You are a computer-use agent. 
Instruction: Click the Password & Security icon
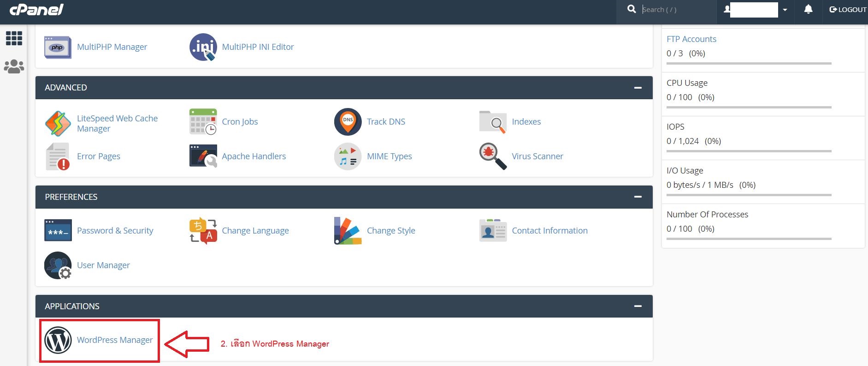58,230
